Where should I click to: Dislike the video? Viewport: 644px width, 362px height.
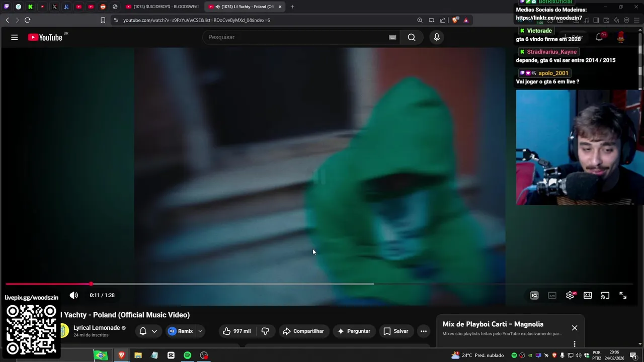[x=265, y=331]
